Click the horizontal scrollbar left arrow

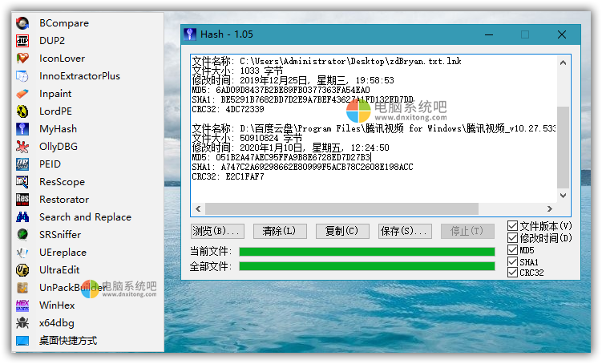tap(198, 209)
